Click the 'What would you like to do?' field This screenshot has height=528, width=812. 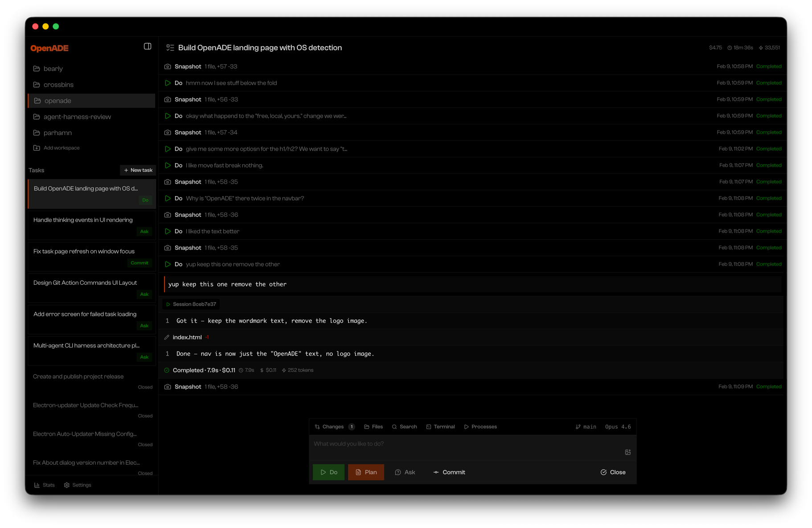(x=446, y=443)
